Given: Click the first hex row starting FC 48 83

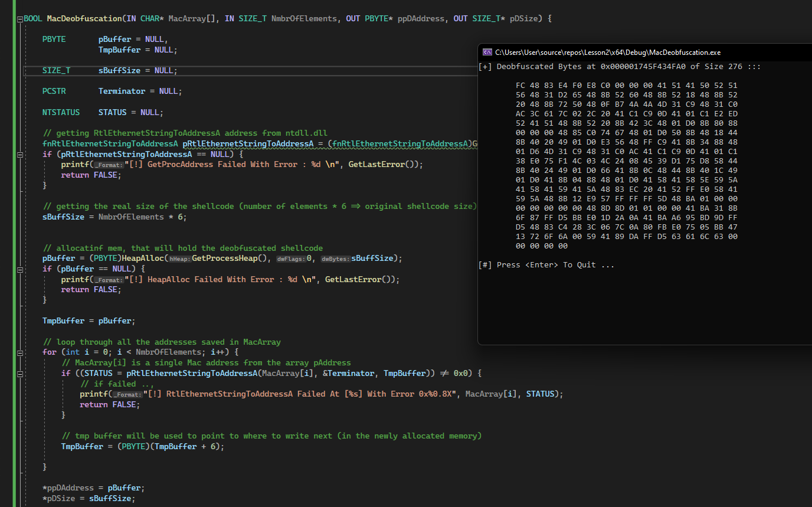Looking at the screenshot, I should pos(627,86).
